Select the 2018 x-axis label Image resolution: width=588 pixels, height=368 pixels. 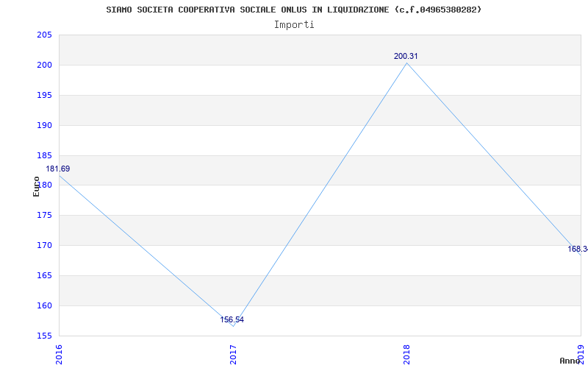coord(407,355)
